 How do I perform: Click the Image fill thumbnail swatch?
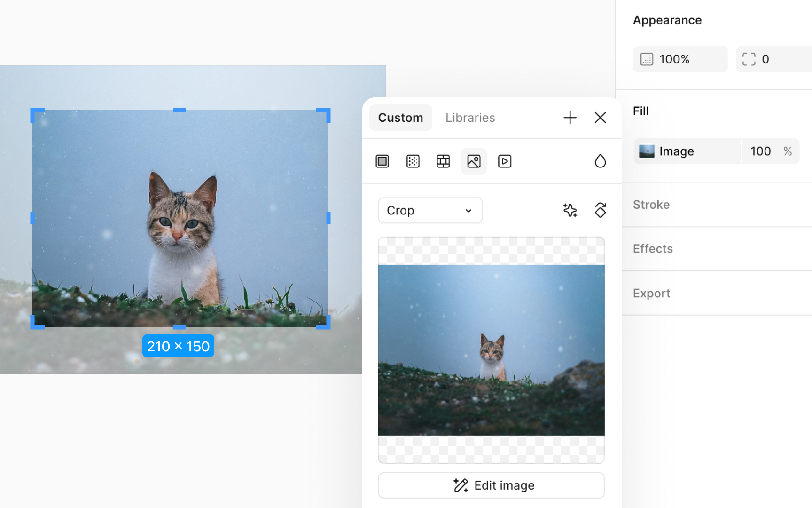(x=646, y=151)
